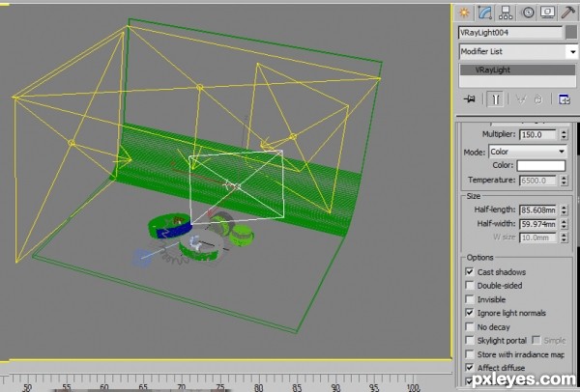Expand the Modifier List dropdown
This screenshot has height=392, width=580.
click(518, 52)
